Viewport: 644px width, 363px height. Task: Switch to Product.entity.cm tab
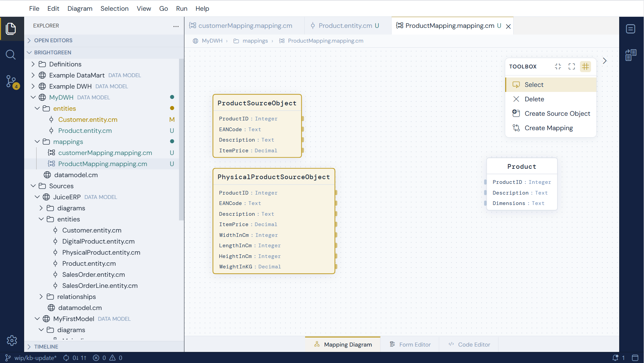(x=348, y=26)
